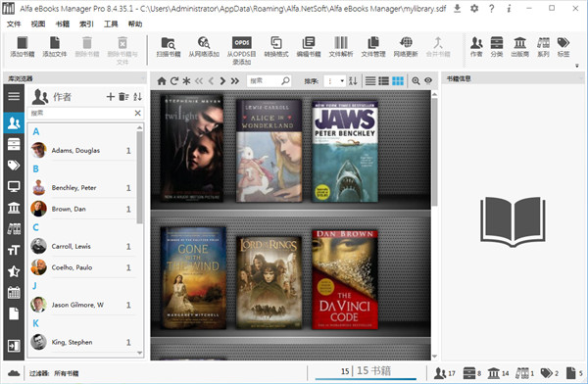Select the star ratings icon in sidebar

coord(14,271)
